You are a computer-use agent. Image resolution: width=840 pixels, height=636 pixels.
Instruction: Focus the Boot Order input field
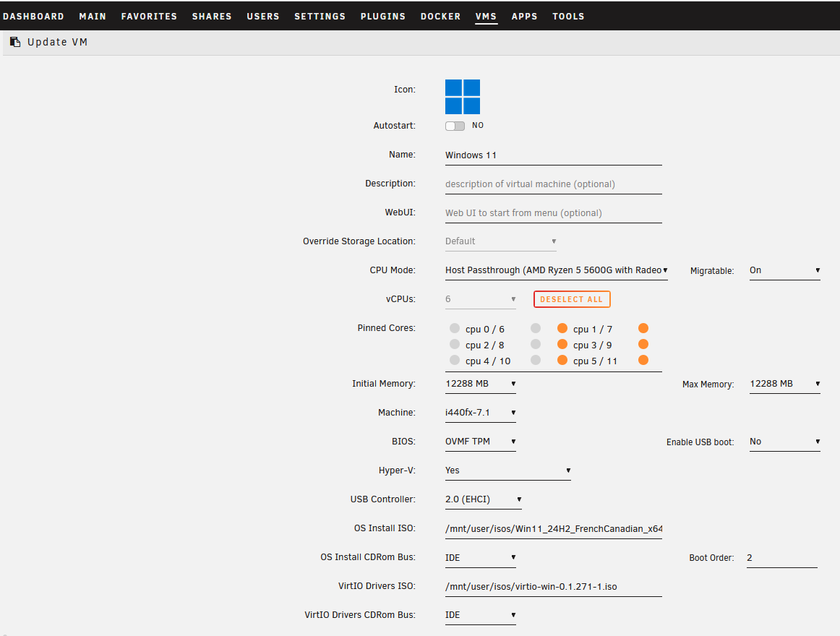(781, 558)
